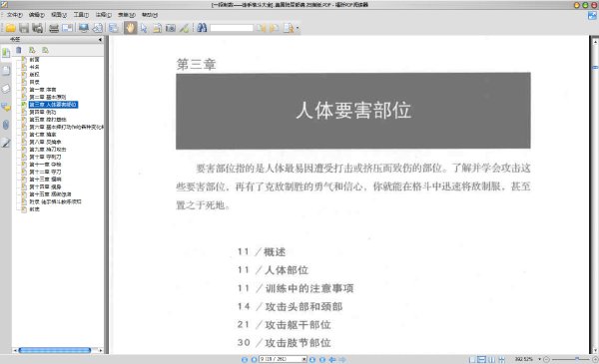Click the floppy disk Save icon
Viewport: 599px width, 364px height.
[24, 28]
